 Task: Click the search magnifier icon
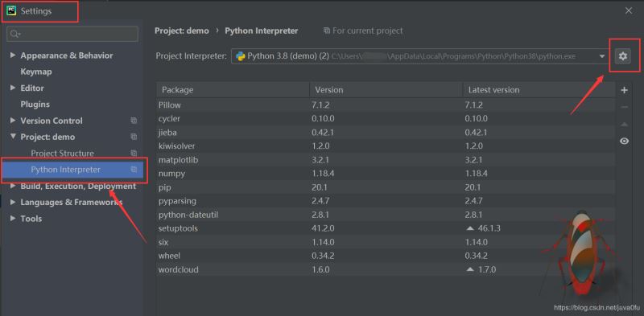(x=14, y=34)
